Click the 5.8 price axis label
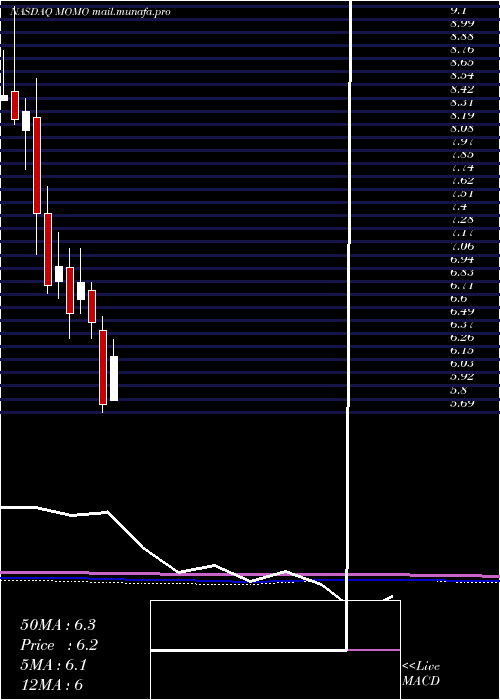 [458, 390]
